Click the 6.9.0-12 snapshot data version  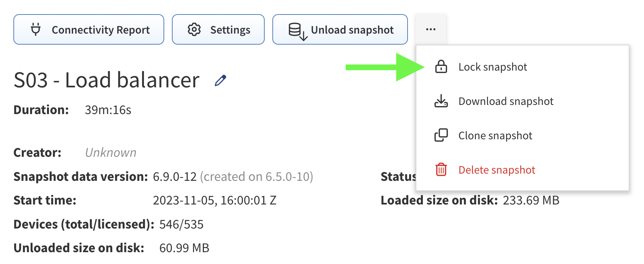click(175, 177)
